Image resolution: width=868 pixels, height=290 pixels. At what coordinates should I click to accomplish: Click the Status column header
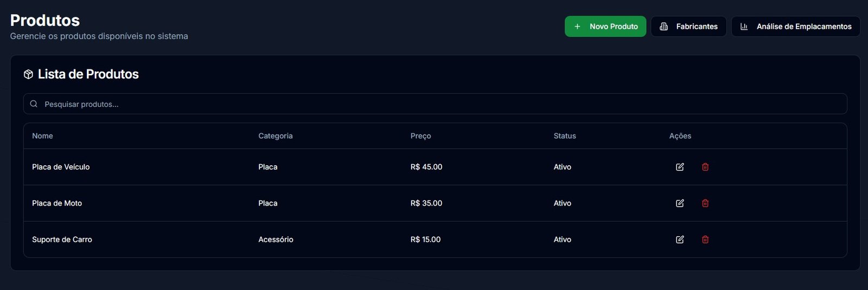[565, 136]
